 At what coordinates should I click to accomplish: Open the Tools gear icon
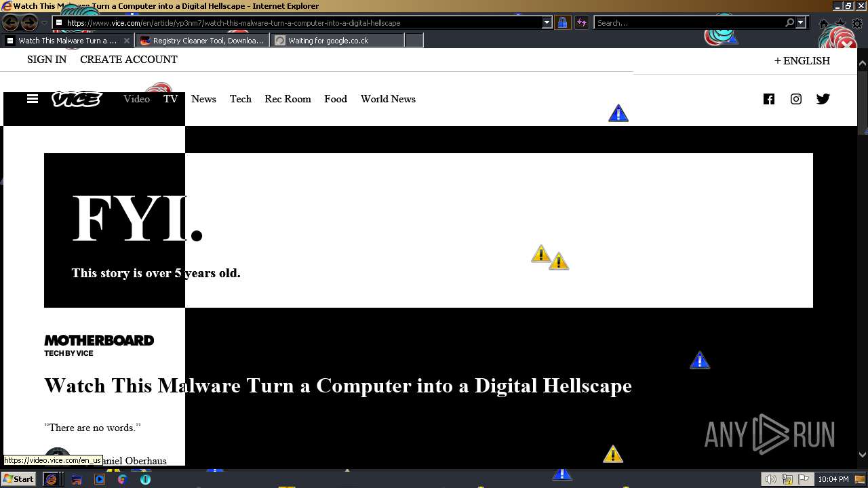tap(857, 23)
